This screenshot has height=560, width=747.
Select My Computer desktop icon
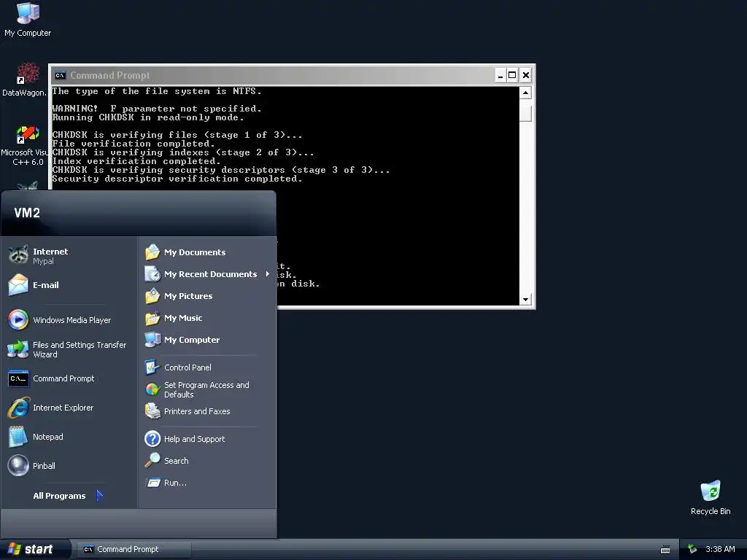click(28, 20)
